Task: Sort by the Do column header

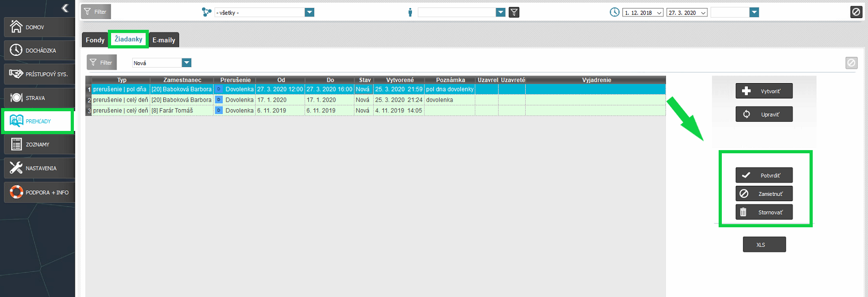Action: coord(330,80)
